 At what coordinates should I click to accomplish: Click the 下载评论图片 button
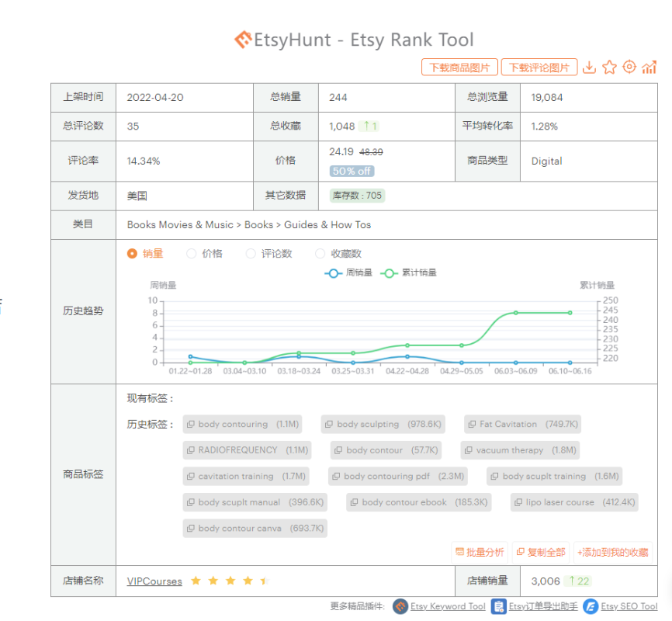539,68
